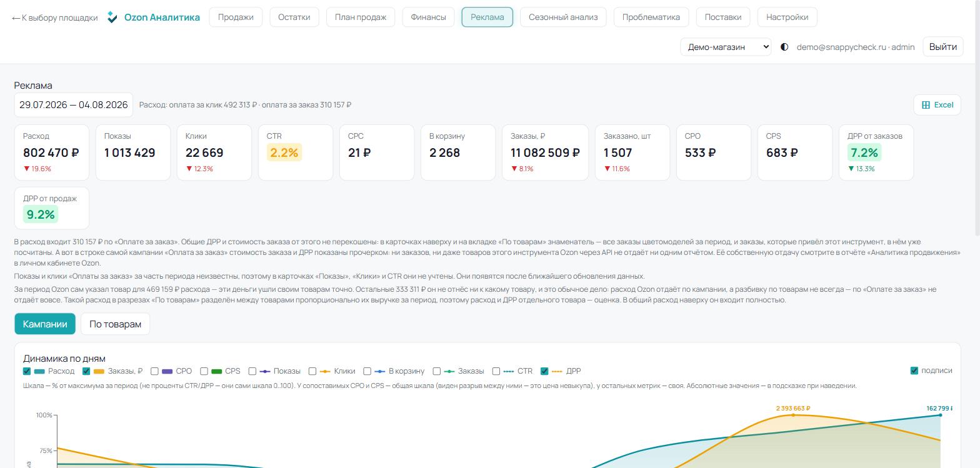Toggle the dark/light theme icon
The image size is (980, 468).
tap(784, 47)
